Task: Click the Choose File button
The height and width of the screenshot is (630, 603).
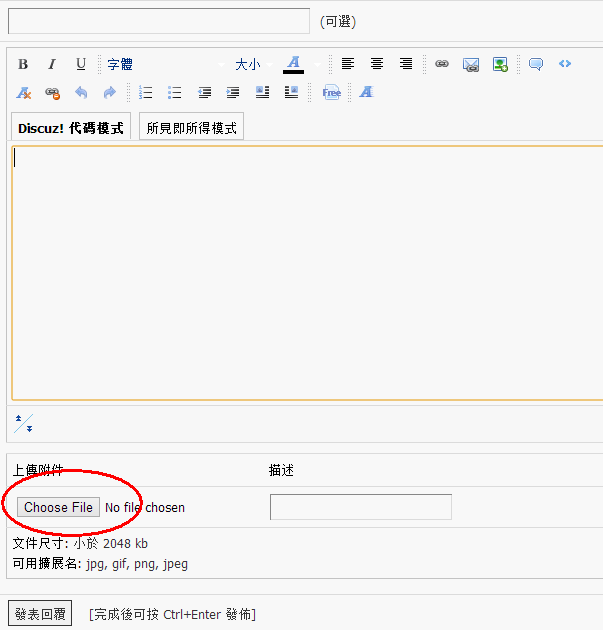Action: coord(58,507)
